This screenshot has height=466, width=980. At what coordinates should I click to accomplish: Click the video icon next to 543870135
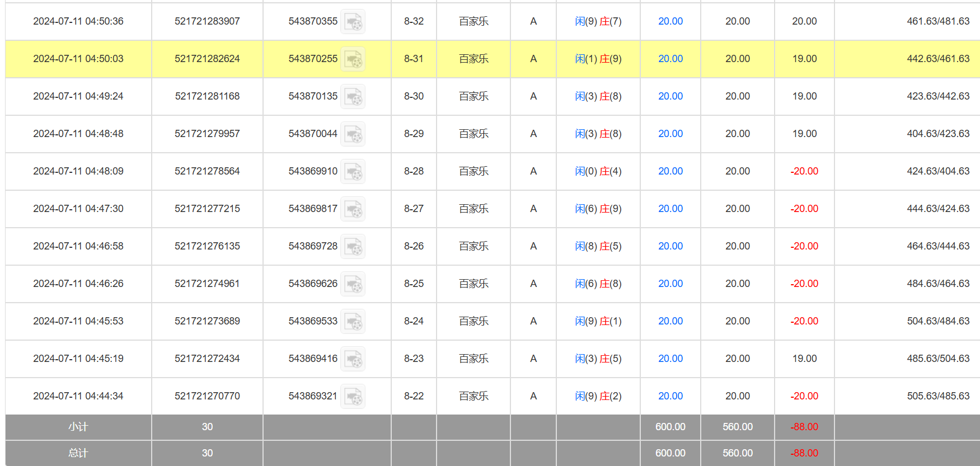[353, 97]
